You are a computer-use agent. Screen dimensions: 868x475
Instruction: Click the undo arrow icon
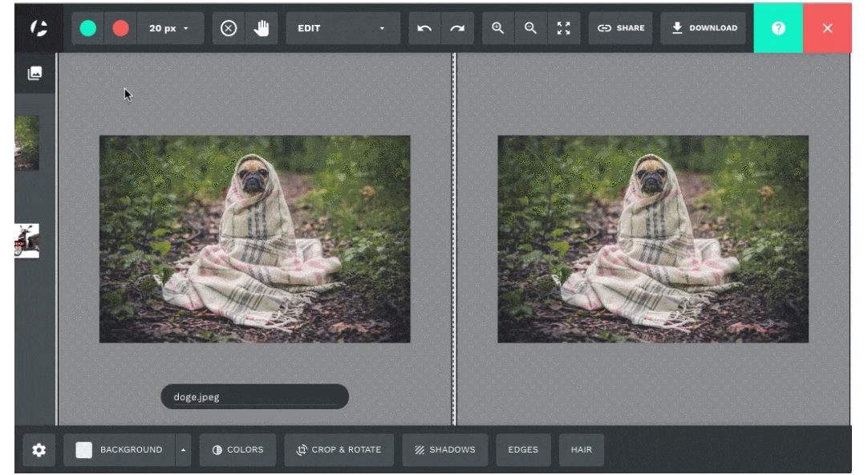pyautogui.click(x=424, y=28)
